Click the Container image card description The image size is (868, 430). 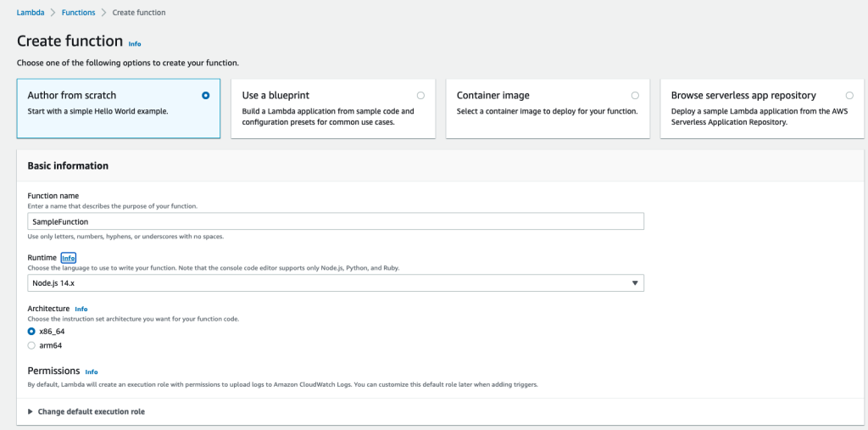click(x=547, y=111)
